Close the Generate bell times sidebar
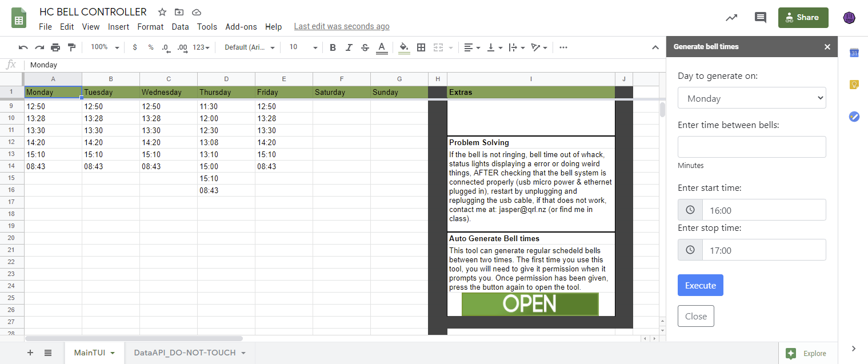The width and height of the screenshot is (868, 364). 827,47
